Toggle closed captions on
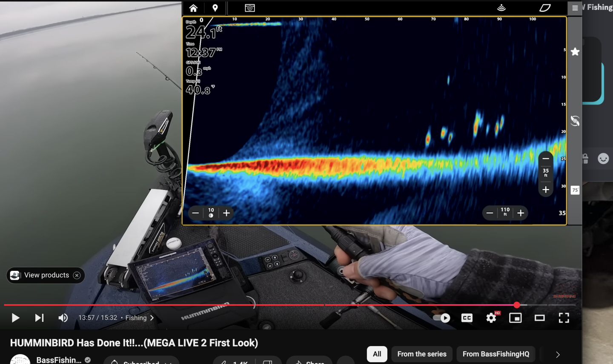 (x=467, y=318)
